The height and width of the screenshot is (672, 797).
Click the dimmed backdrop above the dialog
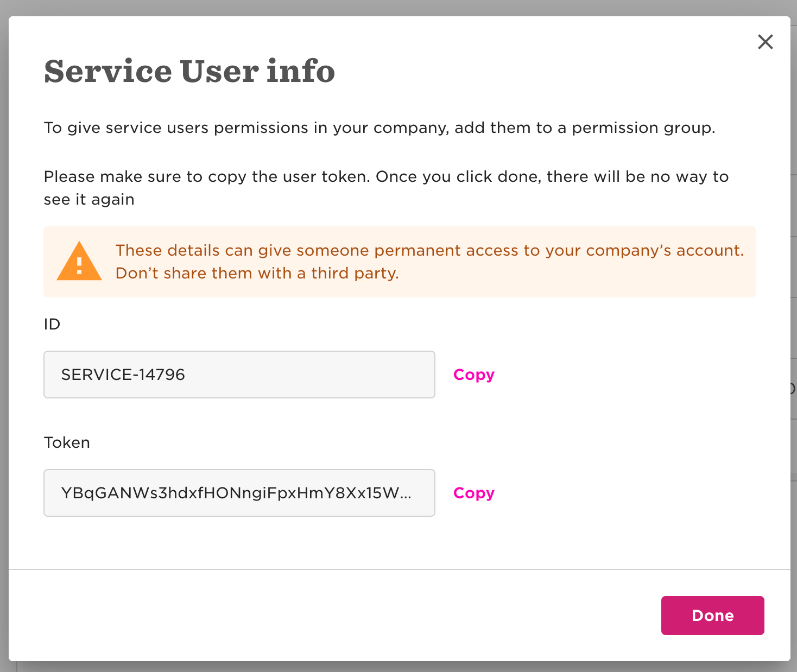coord(399,8)
